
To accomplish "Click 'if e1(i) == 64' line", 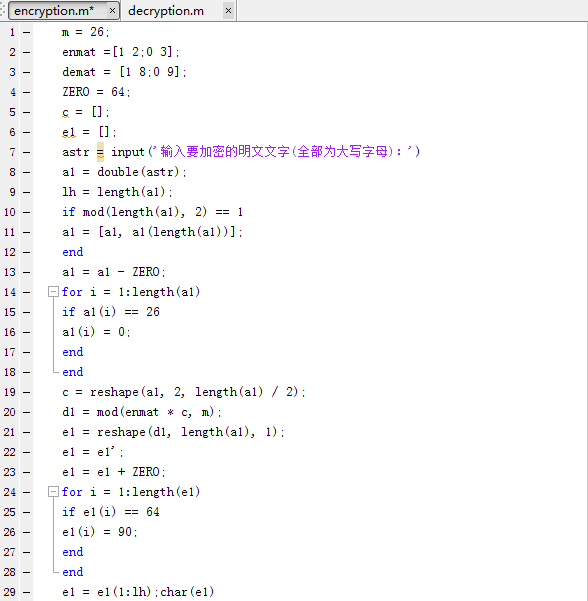I will pos(111,512).
